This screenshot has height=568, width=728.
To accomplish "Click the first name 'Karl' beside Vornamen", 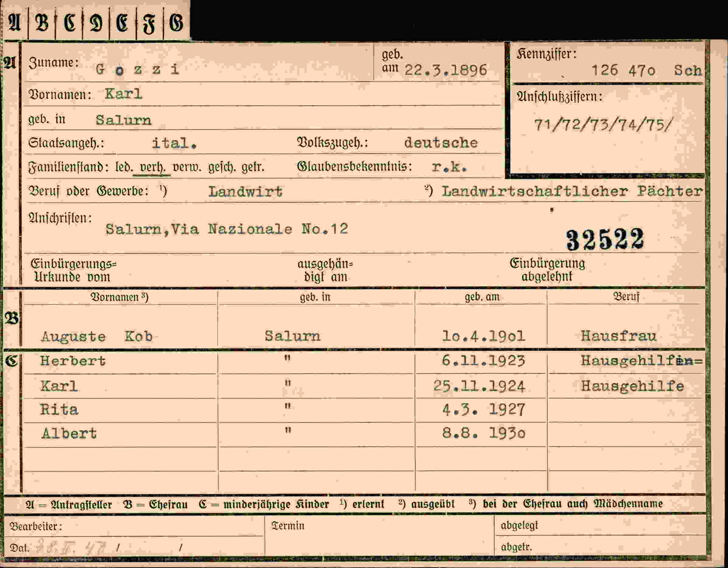I will click(123, 94).
